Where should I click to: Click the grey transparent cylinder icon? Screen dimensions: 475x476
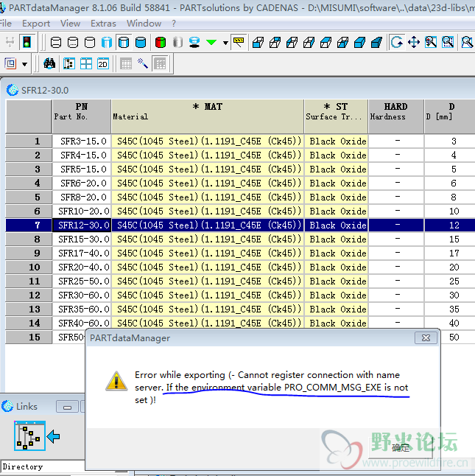tap(177, 42)
